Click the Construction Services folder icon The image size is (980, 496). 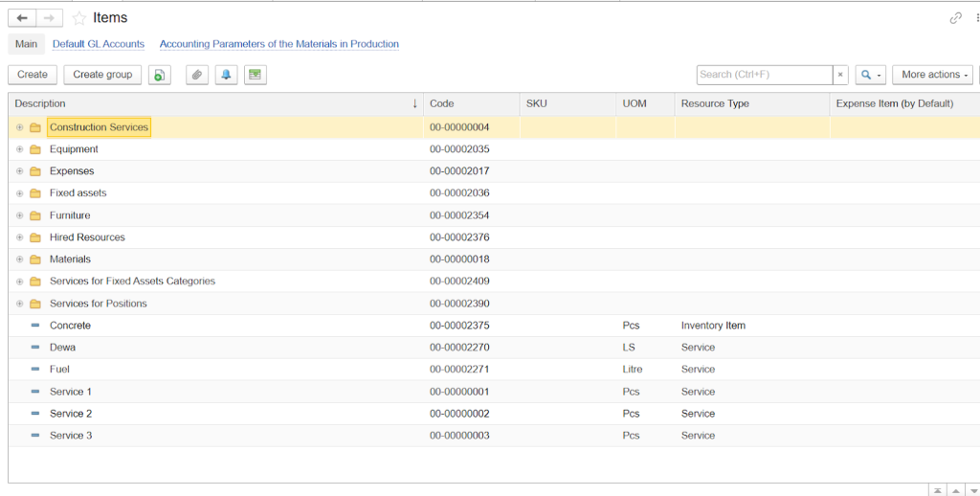tap(35, 127)
